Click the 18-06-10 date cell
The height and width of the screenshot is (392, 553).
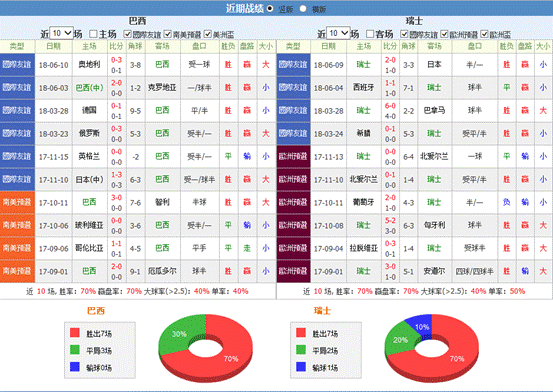[x=54, y=65]
